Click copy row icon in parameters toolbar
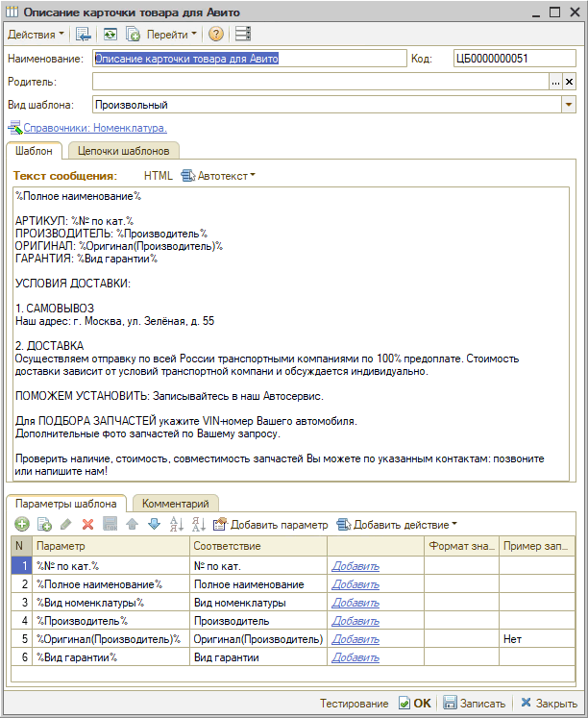 (44, 525)
